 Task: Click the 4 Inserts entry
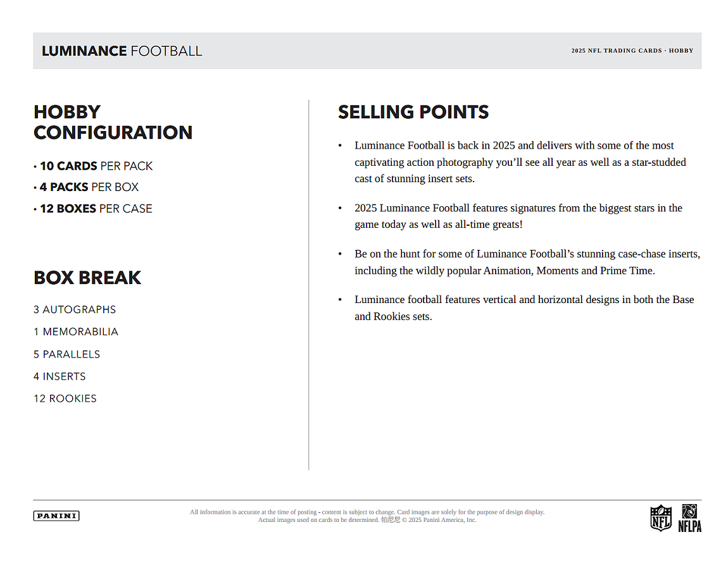(60, 376)
